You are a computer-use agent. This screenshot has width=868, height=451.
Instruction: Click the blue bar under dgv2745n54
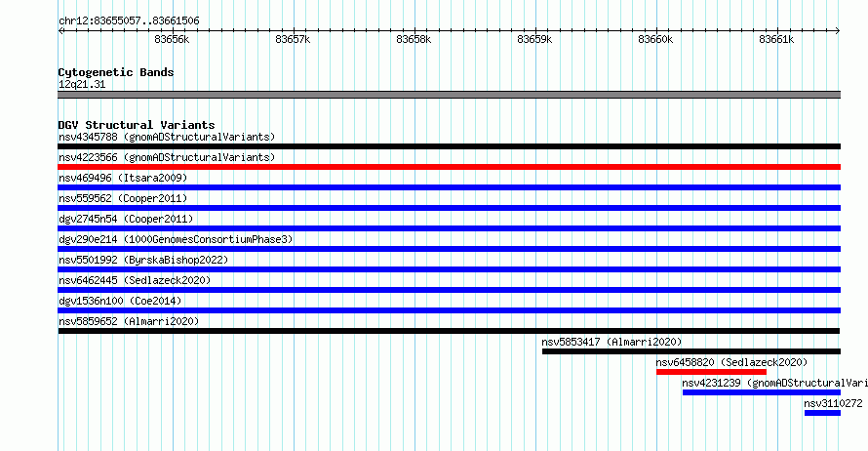[449, 228]
